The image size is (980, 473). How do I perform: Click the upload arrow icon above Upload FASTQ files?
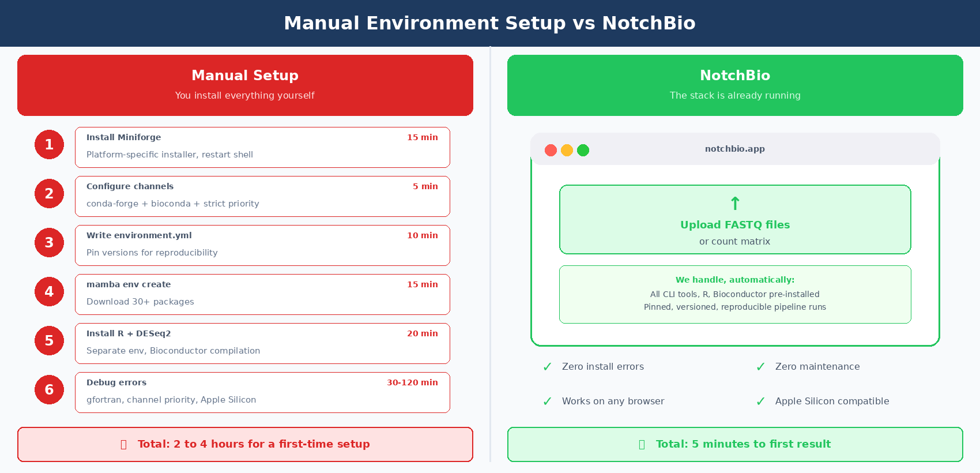[x=735, y=204]
